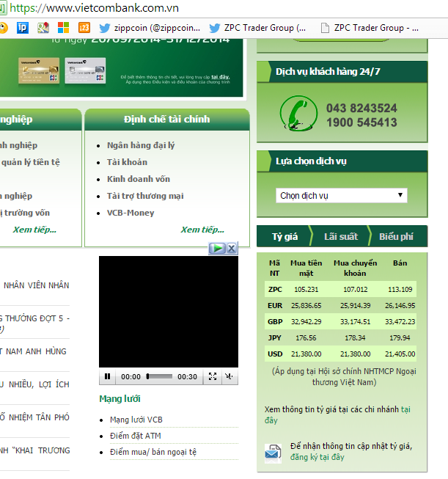Screen dimensions: 448x479
Task: Open the blue IP bookmark icon
Action: (22, 28)
